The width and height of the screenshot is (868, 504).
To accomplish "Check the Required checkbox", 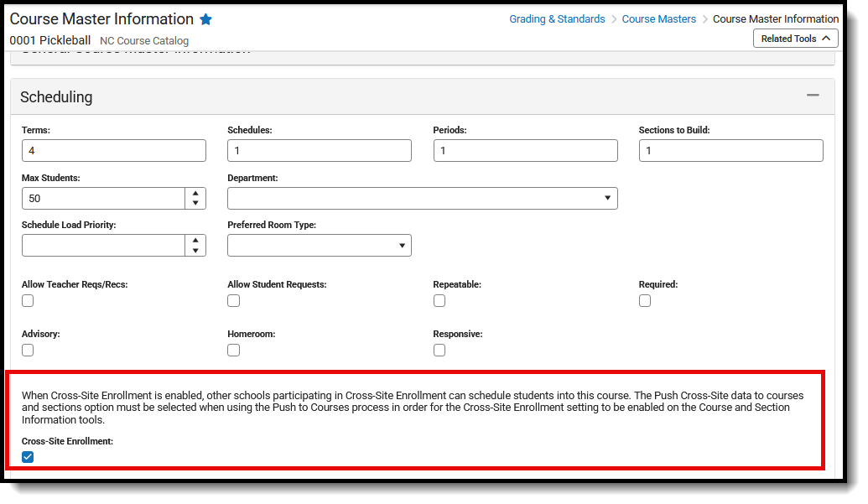I will [645, 300].
